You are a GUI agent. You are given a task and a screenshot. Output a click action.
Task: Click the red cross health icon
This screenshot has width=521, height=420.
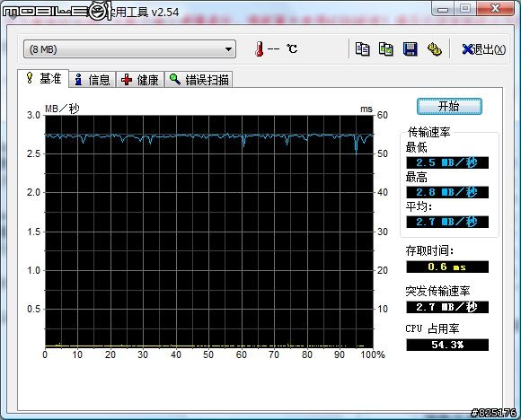click(x=127, y=80)
